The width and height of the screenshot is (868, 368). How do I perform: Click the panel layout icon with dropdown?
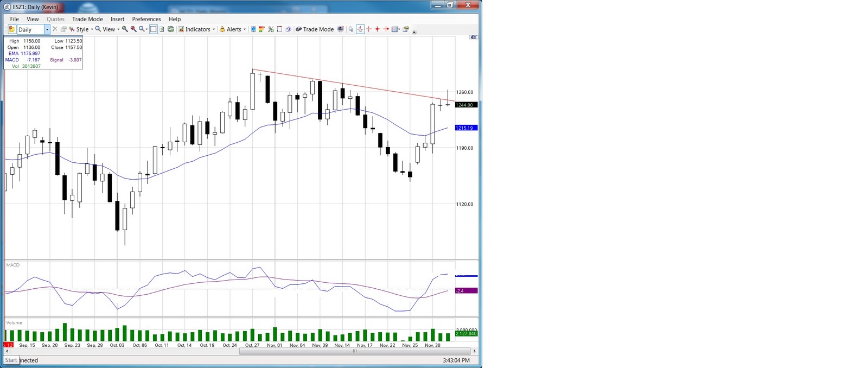click(x=396, y=29)
